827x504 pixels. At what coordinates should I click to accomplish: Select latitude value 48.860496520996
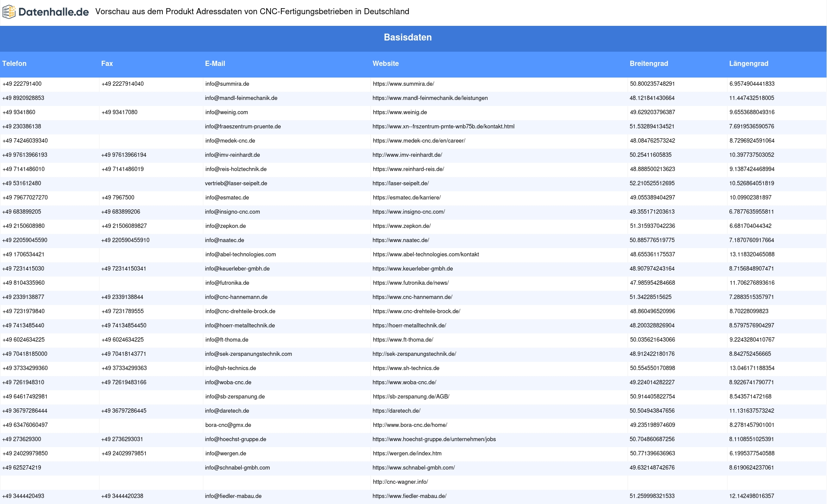pos(653,311)
